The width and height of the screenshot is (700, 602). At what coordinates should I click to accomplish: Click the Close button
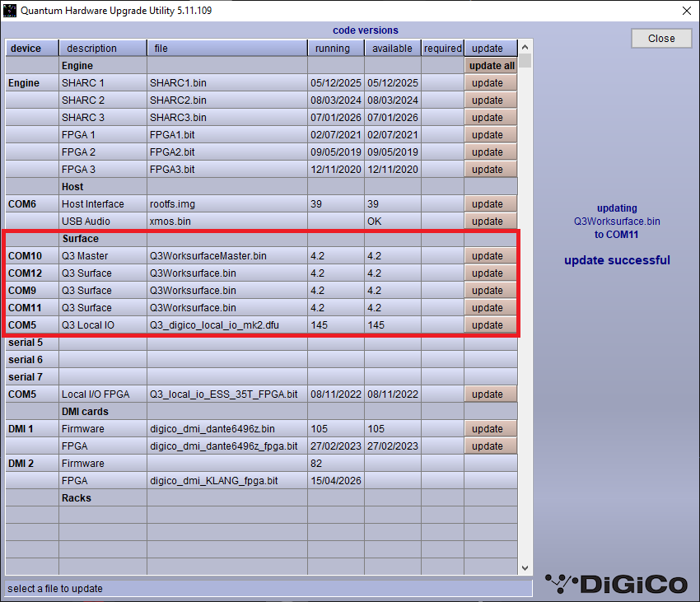pyautogui.click(x=661, y=39)
